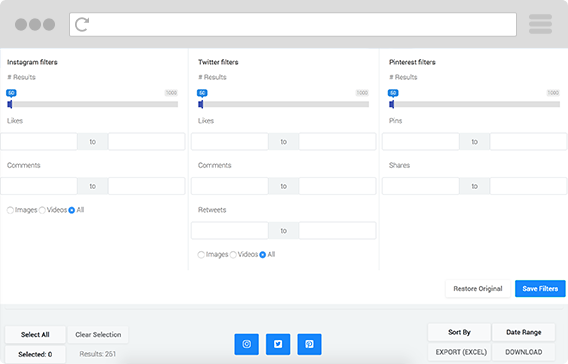The height and width of the screenshot is (364, 568).
Task: Click Twitter results slider handle
Action: (201, 104)
